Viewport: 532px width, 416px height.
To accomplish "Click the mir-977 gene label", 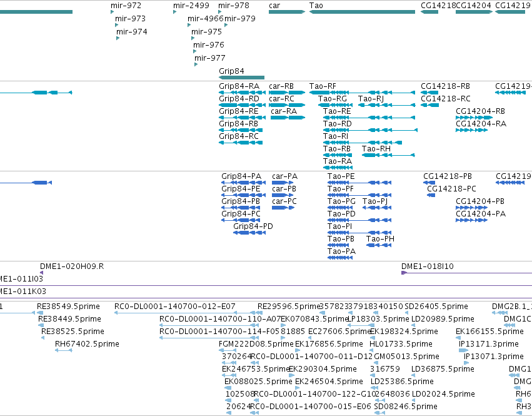I will click(210, 58).
